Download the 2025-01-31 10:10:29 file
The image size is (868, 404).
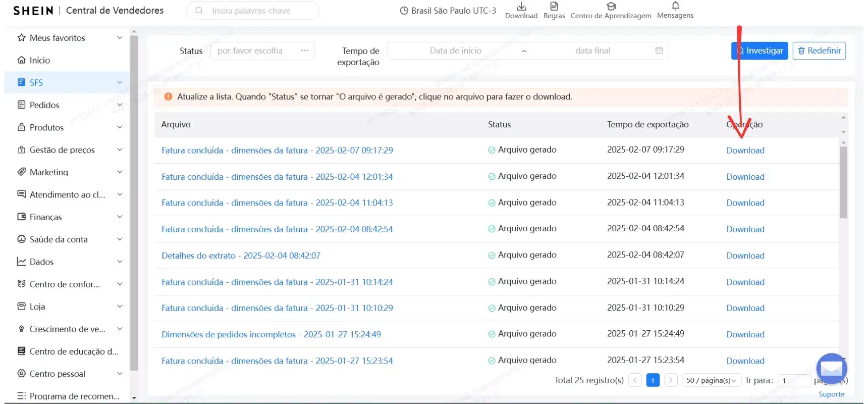(x=745, y=308)
